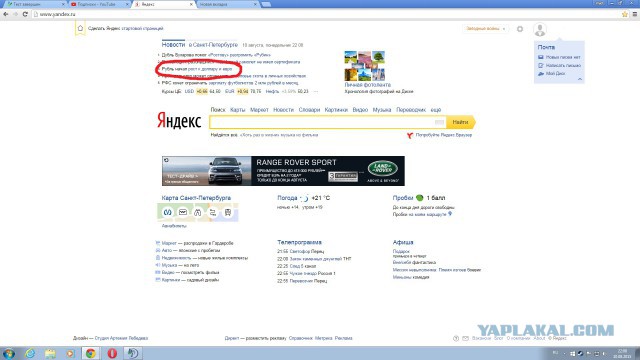Click the green traffic level indicator

[420, 198]
